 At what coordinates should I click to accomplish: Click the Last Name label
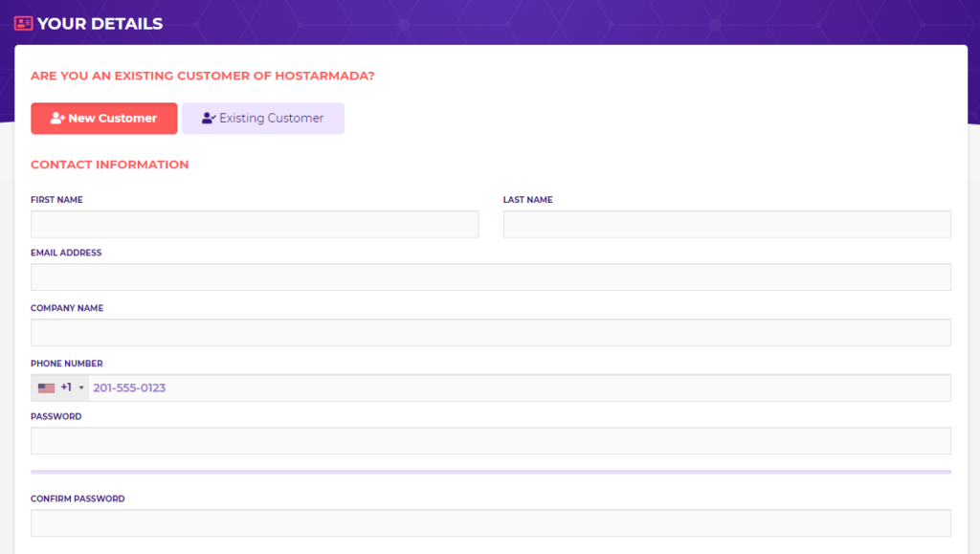[527, 200]
